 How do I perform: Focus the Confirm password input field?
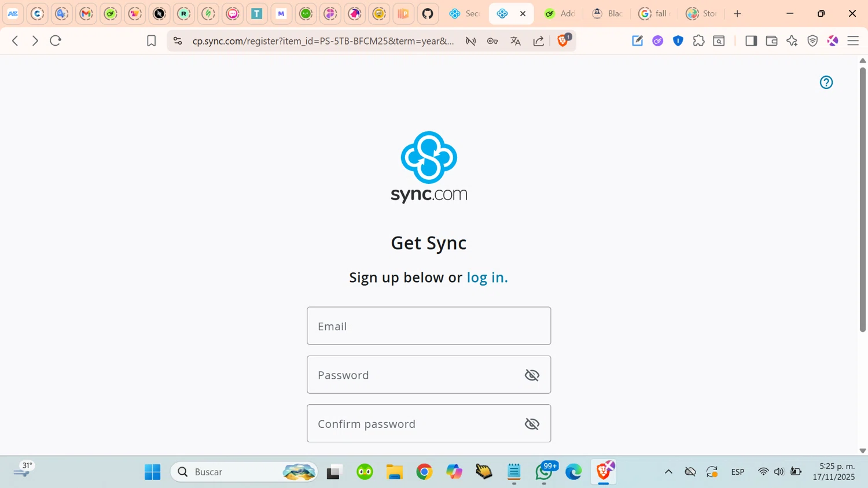click(x=429, y=423)
